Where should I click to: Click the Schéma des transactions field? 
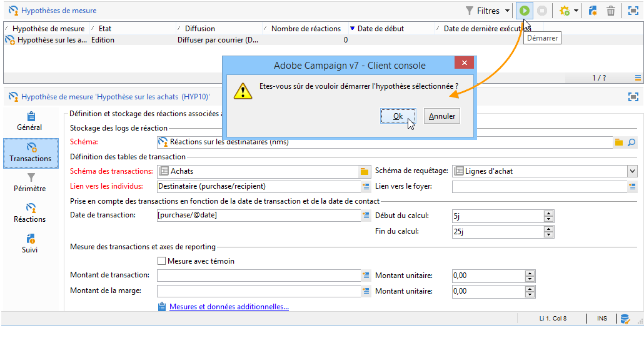click(258, 171)
